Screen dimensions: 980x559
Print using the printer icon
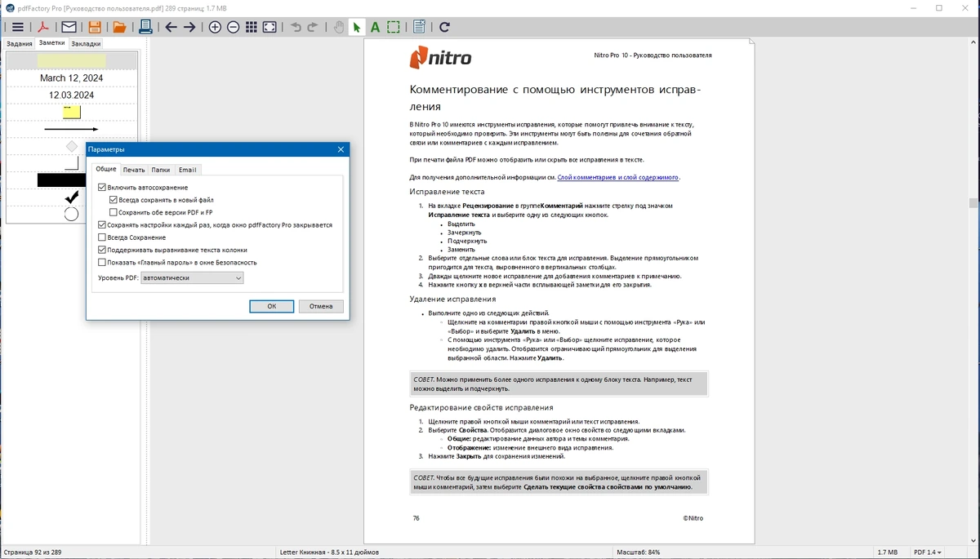click(145, 27)
